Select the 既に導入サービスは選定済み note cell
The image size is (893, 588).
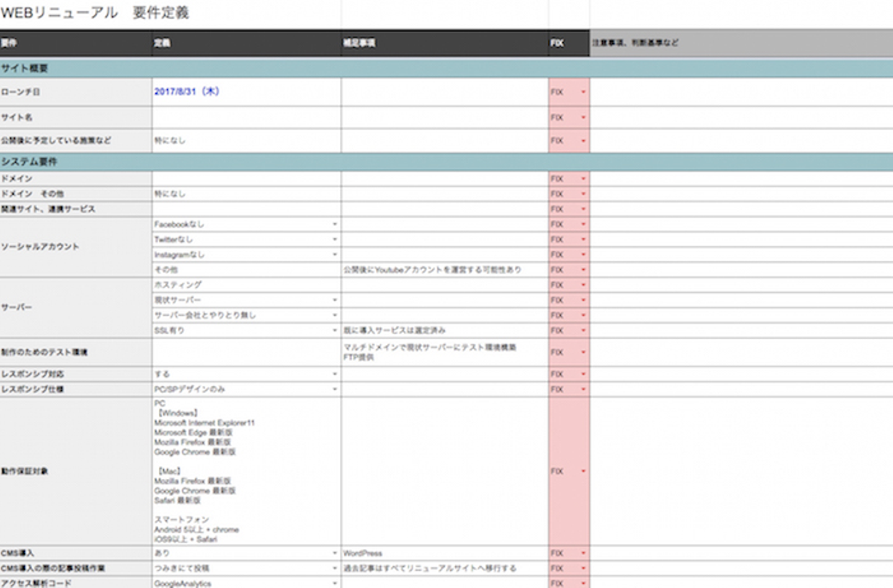pyautogui.click(x=445, y=331)
